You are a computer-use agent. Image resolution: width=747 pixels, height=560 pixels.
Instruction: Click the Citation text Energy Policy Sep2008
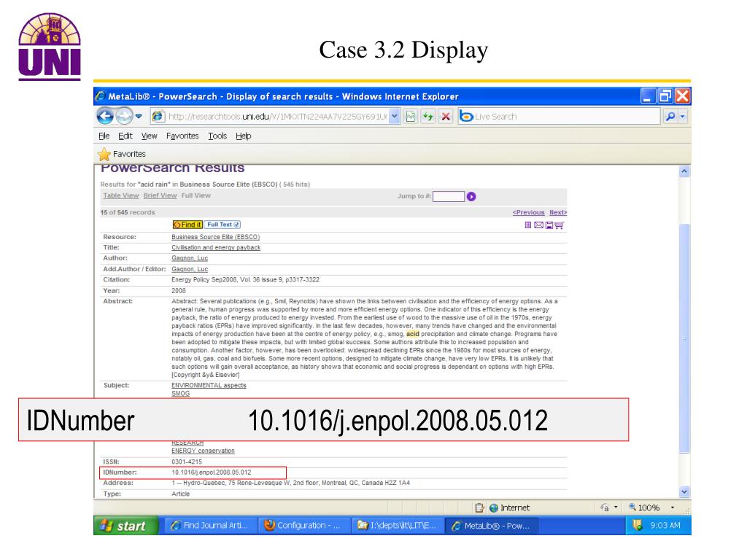pyautogui.click(x=245, y=279)
